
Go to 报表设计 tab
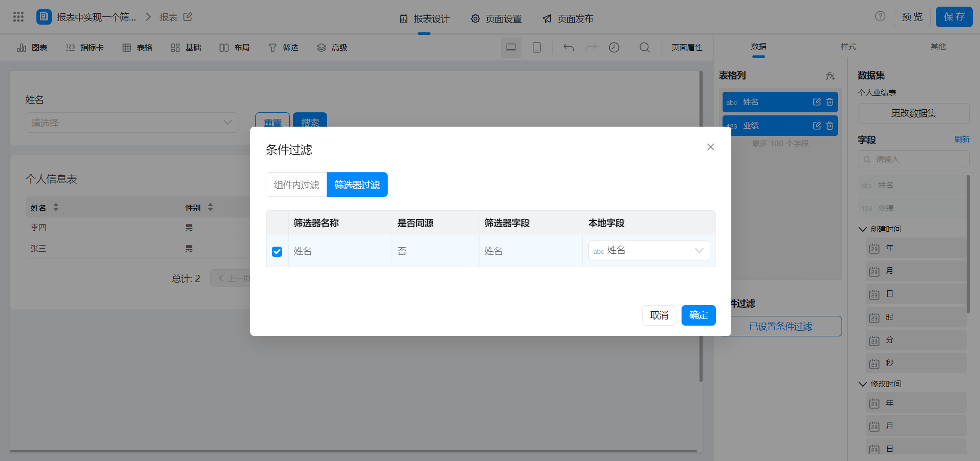click(x=424, y=19)
